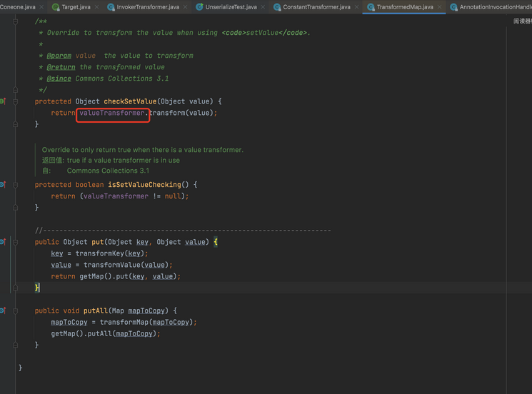This screenshot has height=394, width=532.
Task: Click the @param tag in the Javadoc
Action: coord(59,56)
